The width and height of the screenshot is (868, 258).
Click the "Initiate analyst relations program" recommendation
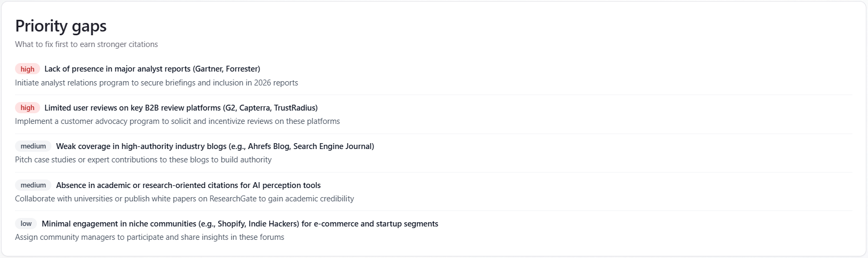tap(156, 83)
